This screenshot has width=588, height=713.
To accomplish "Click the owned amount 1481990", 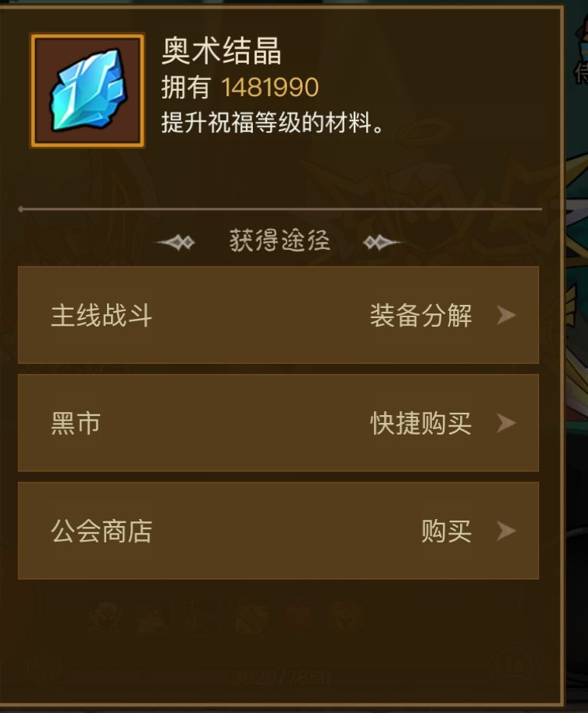I will [270, 88].
